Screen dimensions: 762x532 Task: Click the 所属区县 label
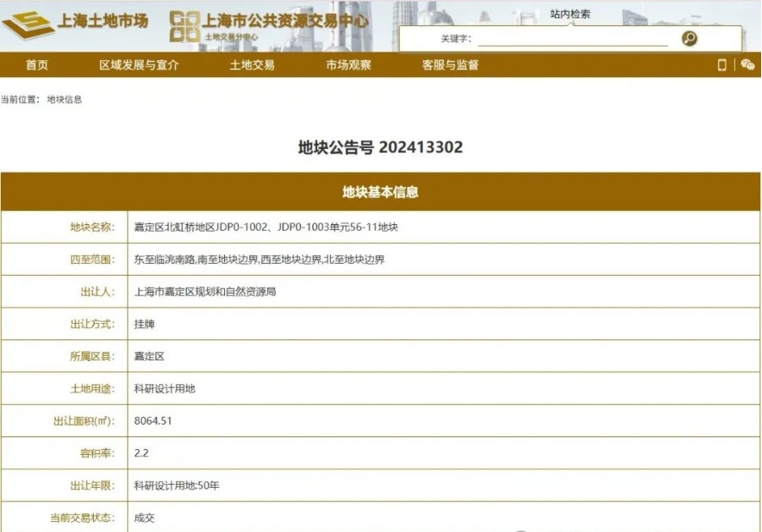[92, 356]
